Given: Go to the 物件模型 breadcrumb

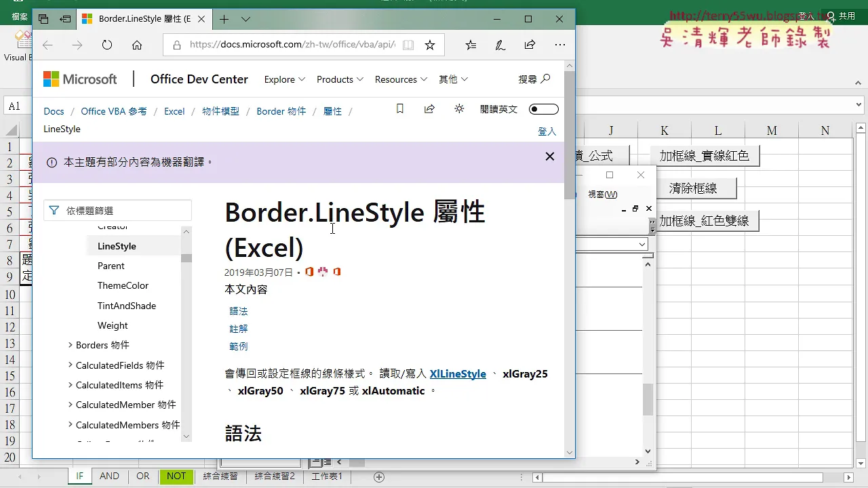Looking at the screenshot, I should [220, 111].
